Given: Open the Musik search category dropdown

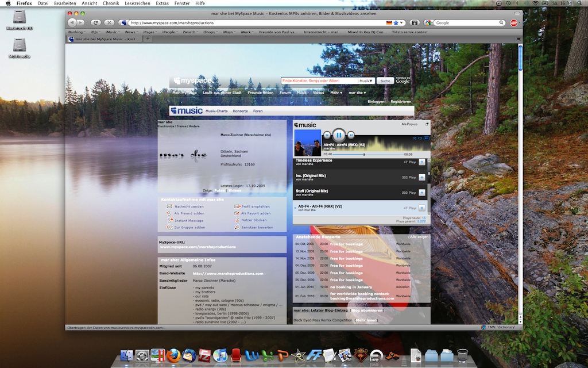Looking at the screenshot, I should pyautogui.click(x=366, y=81).
